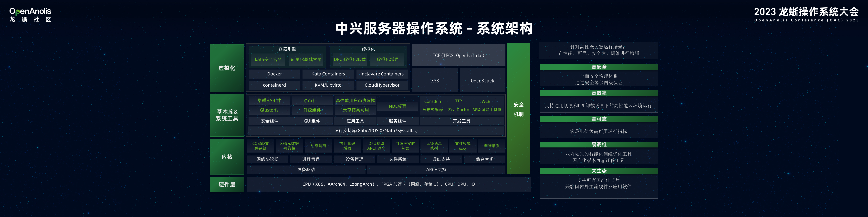Click the 应用工具 box
This screenshot has height=217, width=868.
(x=355, y=121)
